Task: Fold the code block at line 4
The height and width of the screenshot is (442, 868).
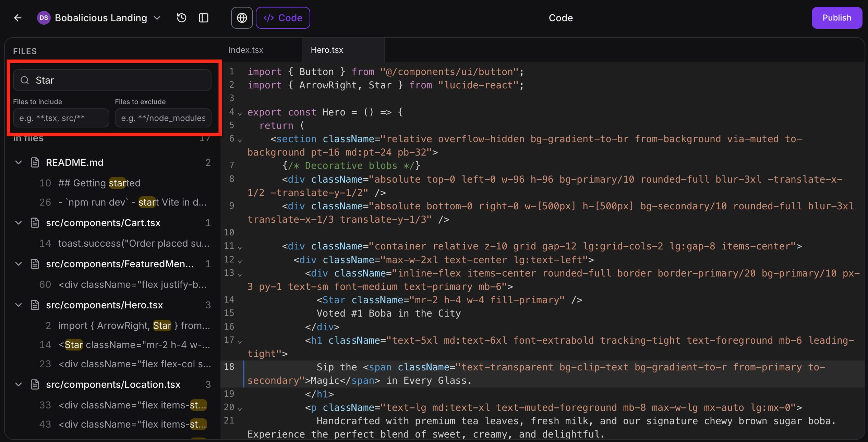Action: [x=240, y=113]
